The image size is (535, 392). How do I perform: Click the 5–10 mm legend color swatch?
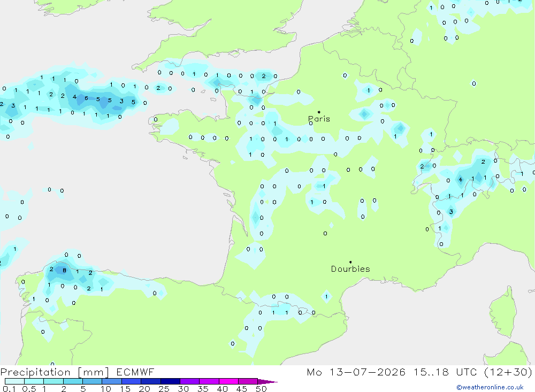[93, 381]
